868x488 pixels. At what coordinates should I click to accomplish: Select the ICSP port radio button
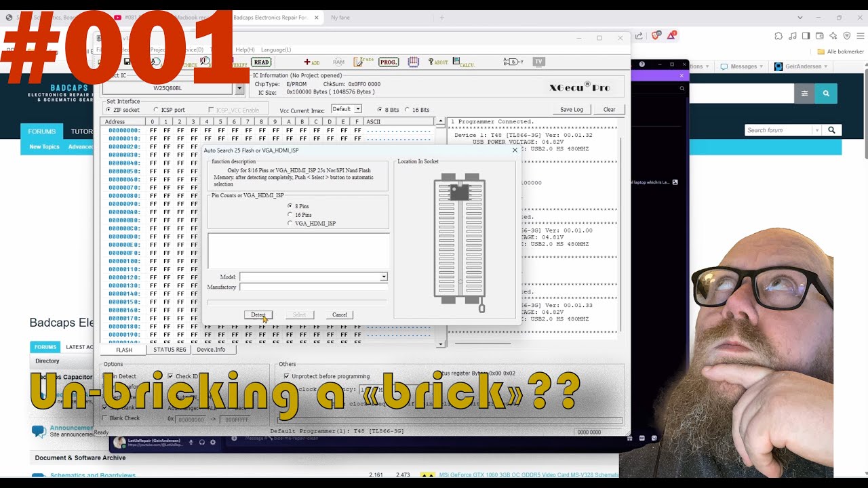pos(156,110)
